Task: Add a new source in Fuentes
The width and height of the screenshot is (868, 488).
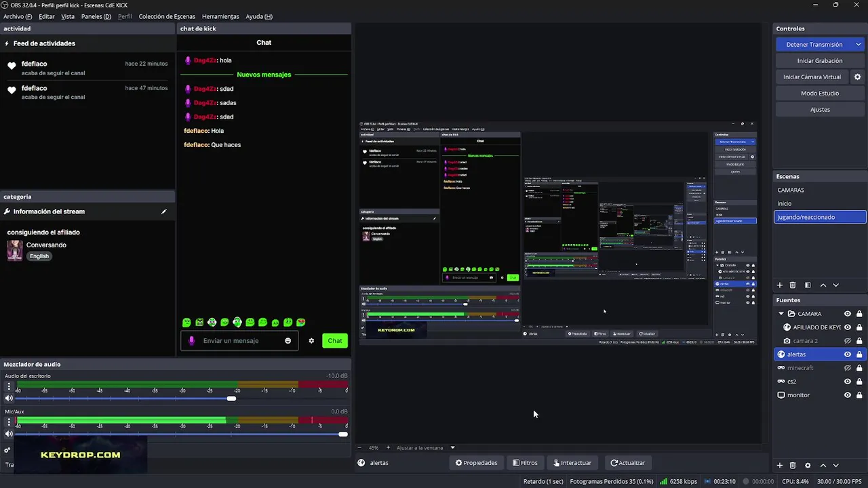Action: tap(780, 466)
